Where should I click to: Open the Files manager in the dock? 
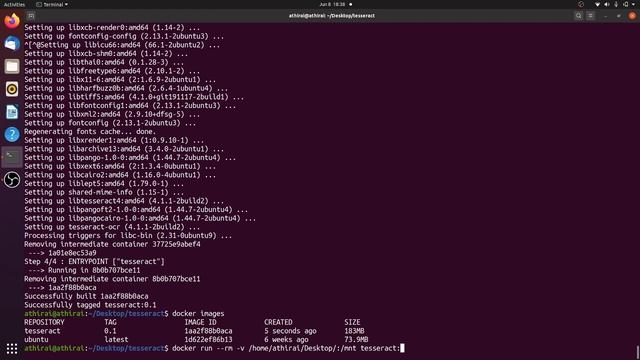tap(12, 66)
